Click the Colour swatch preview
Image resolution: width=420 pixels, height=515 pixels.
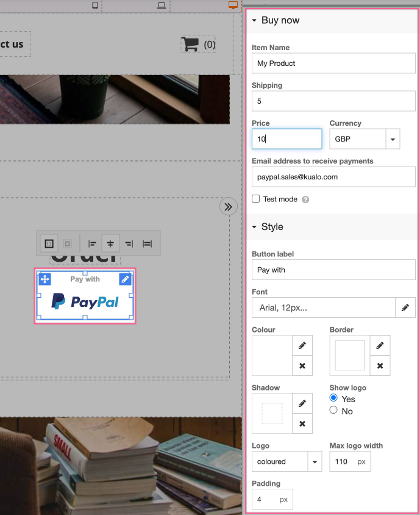(x=272, y=355)
